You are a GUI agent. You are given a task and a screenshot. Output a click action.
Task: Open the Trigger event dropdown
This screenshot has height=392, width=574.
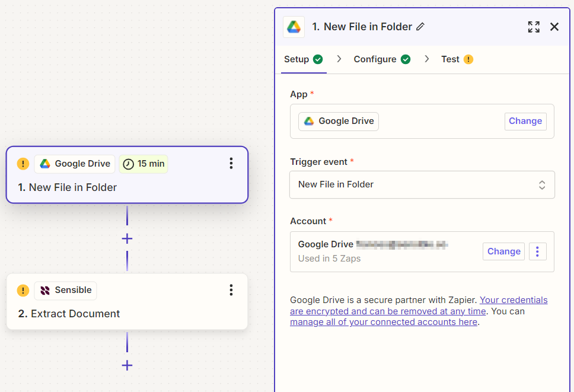point(422,185)
